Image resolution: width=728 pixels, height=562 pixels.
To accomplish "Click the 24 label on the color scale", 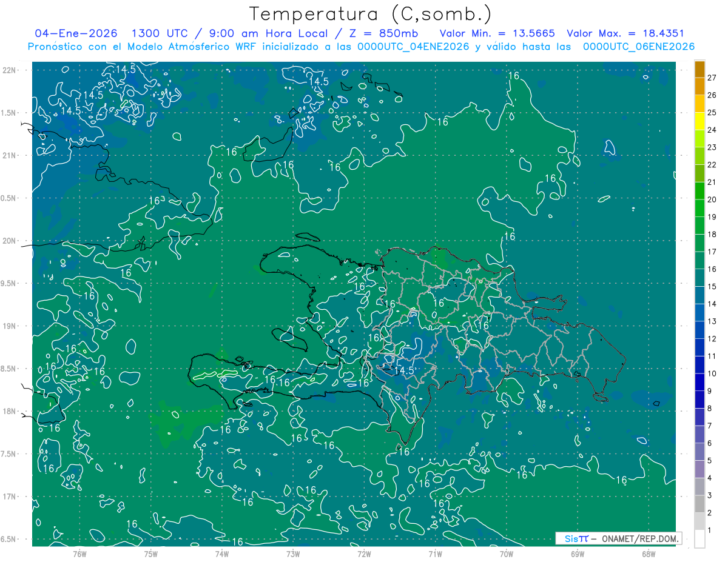I will tap(712, 130).
